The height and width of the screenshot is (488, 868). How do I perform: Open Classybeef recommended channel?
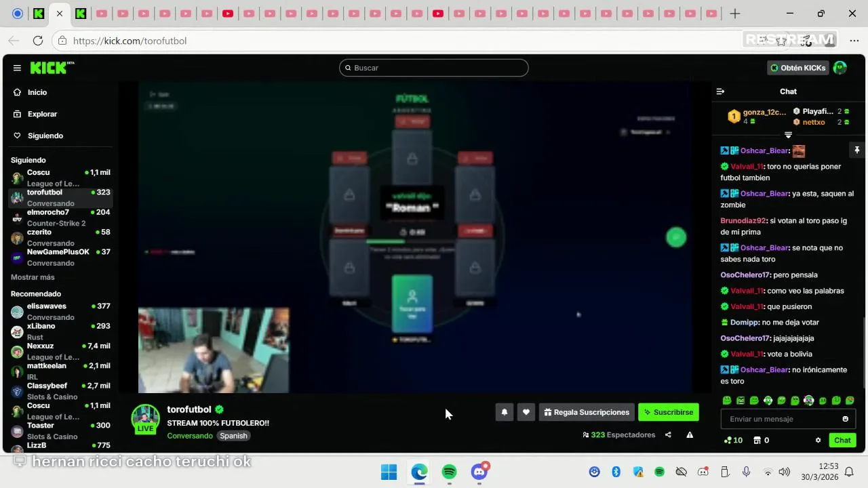tap(60, 390)
